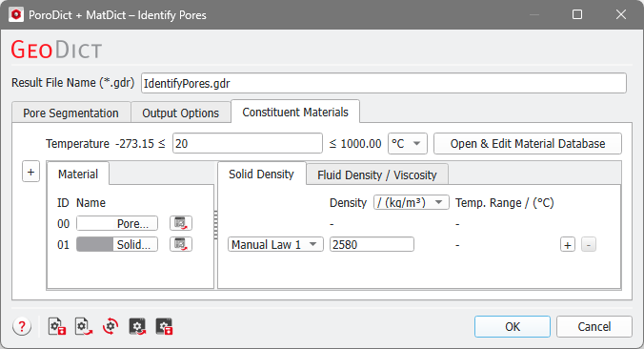Select the Material tab
Image resolution: width=644 pixels, height=349 pixels.
(78, 174)
